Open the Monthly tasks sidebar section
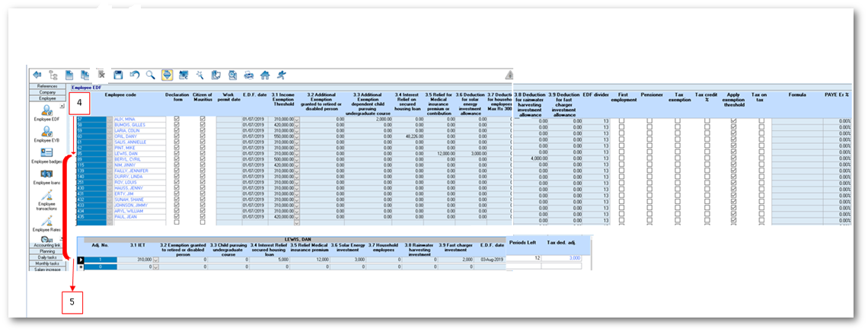The width and height of the screenshot is (868, 332). click(47, 263)
